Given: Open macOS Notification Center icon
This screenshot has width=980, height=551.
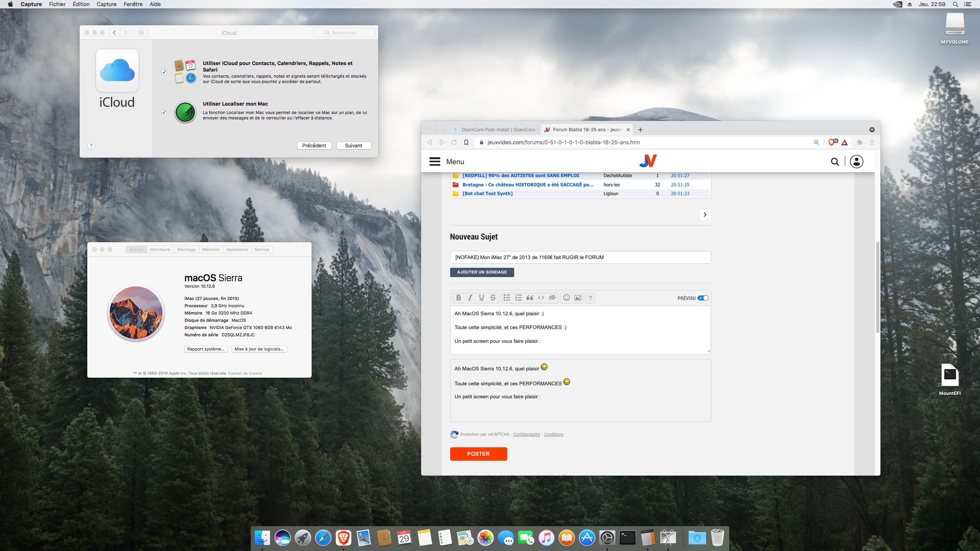Looking at the screenshot, I should tap(968, 4).
